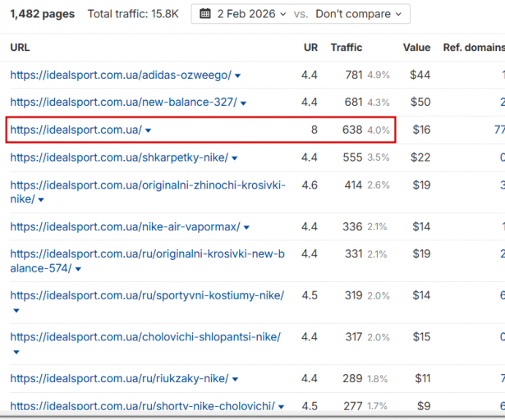The width and height of the screenshot is (505, 420).
Task: Expand the arrow next to shorty-nike-cholovichi URL
Action: [281, 407]
